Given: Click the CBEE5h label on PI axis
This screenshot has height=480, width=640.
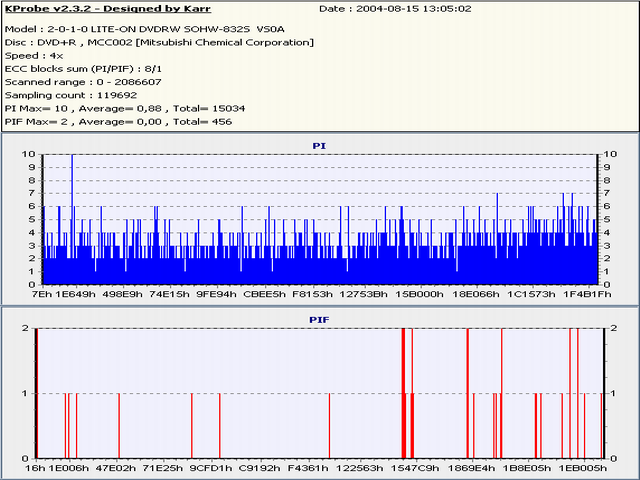Looking at the screenshot, I should (264, 294).
